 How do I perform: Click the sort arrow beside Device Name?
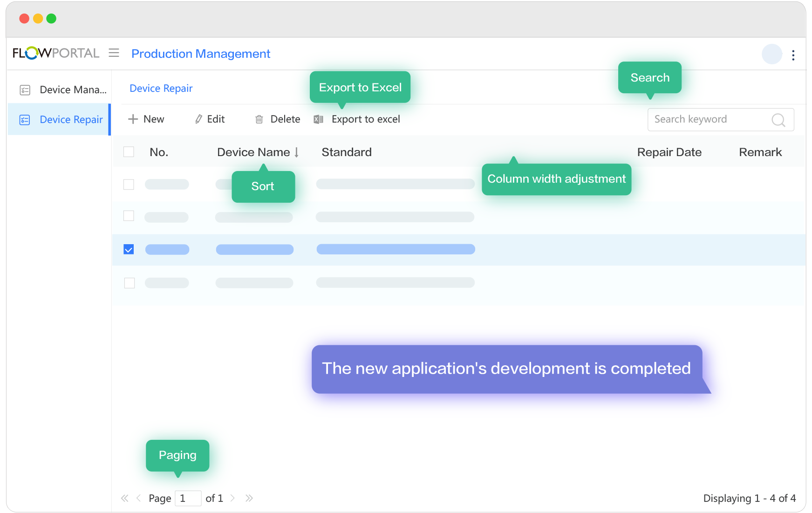[297, 152]
